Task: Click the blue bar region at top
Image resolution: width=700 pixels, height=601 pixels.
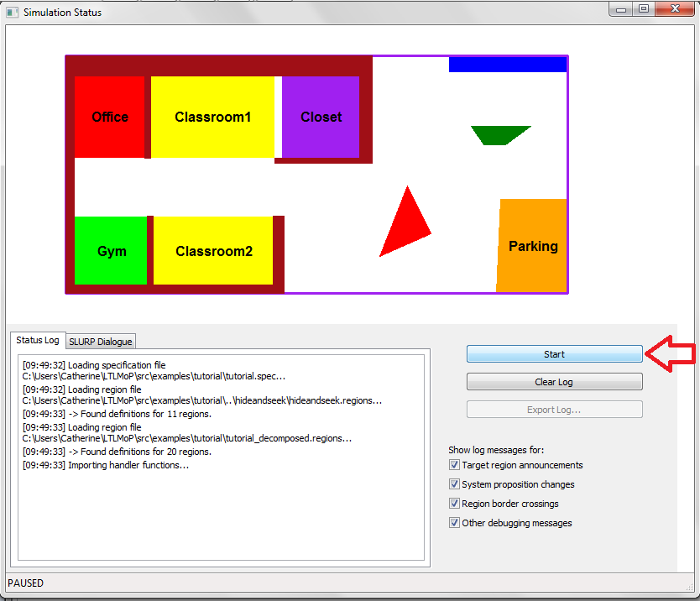Action: tap(508, 65)
